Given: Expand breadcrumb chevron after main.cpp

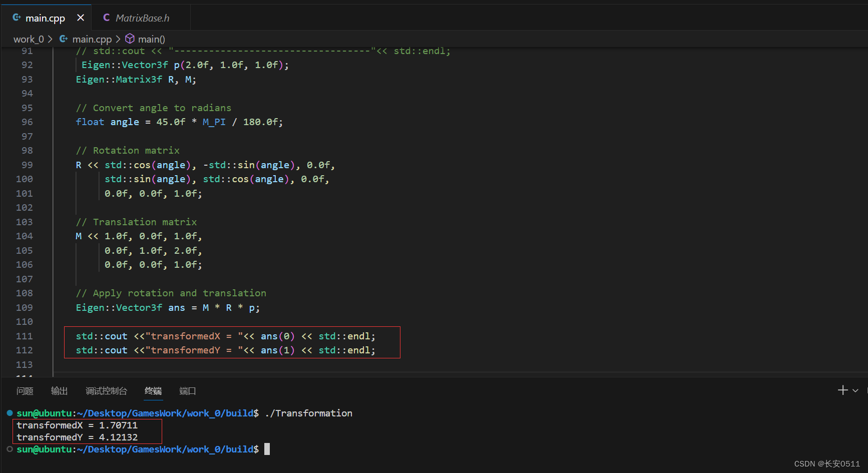Looking at the screenshot, I should tap(118, 39).
